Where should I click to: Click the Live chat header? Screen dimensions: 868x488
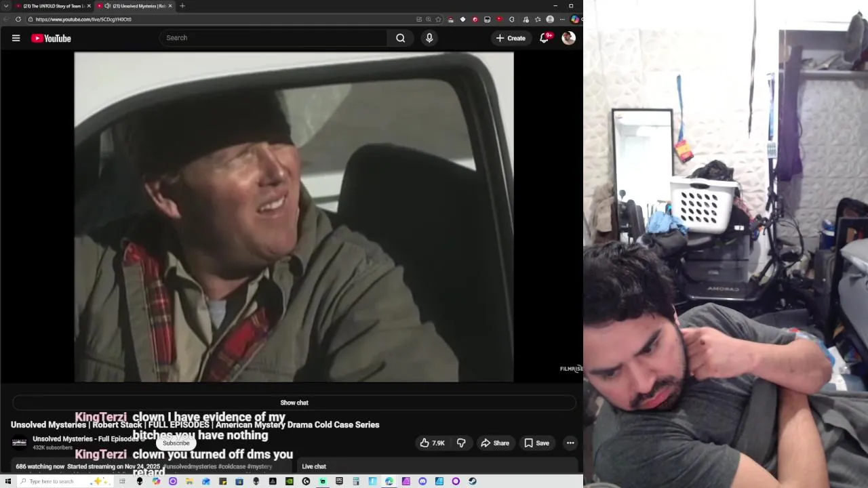(314, 466)
